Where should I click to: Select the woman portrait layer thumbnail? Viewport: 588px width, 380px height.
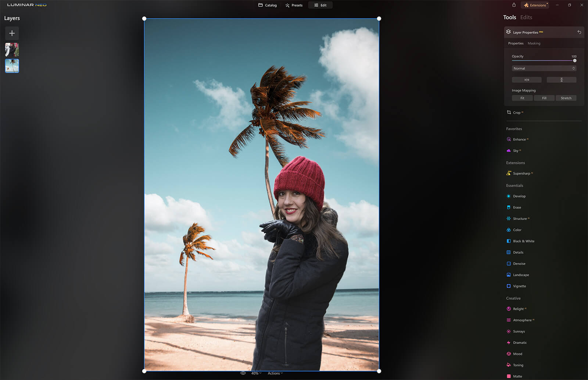pos(12,50)
